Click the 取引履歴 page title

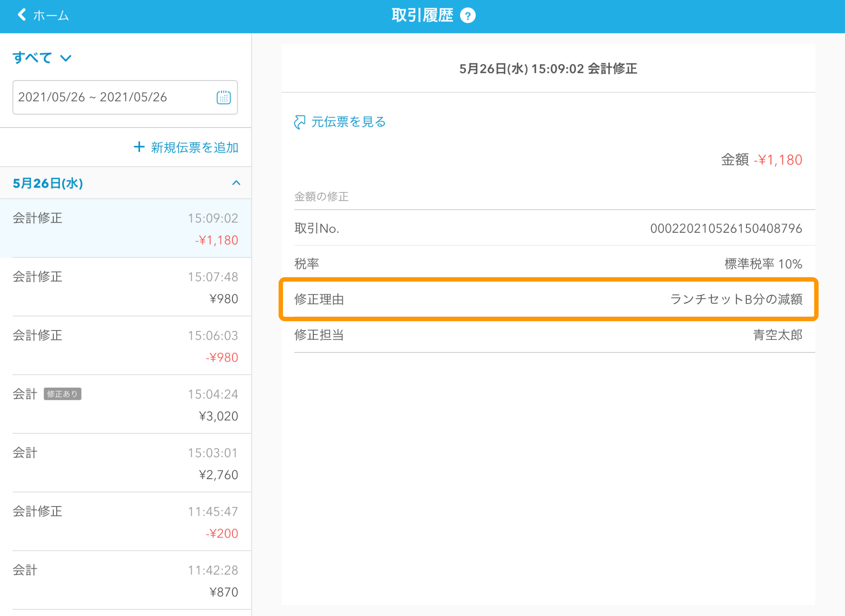[422, 15]
